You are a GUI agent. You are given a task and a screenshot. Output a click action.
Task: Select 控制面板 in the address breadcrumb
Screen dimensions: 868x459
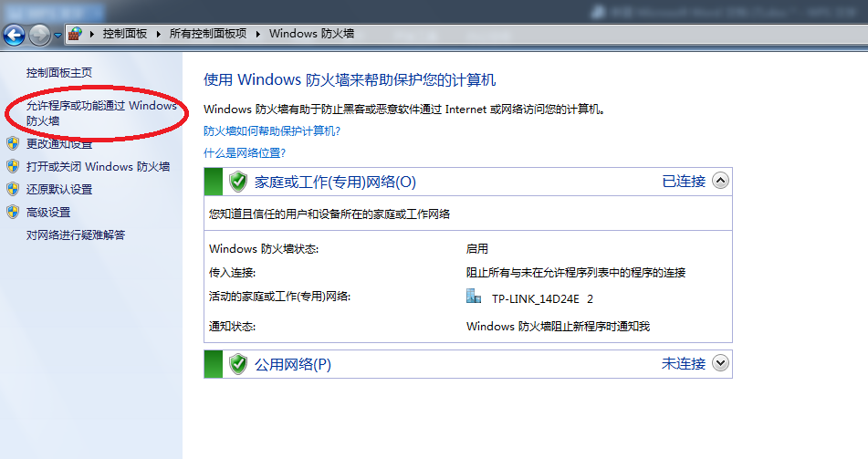click(125, 34)
